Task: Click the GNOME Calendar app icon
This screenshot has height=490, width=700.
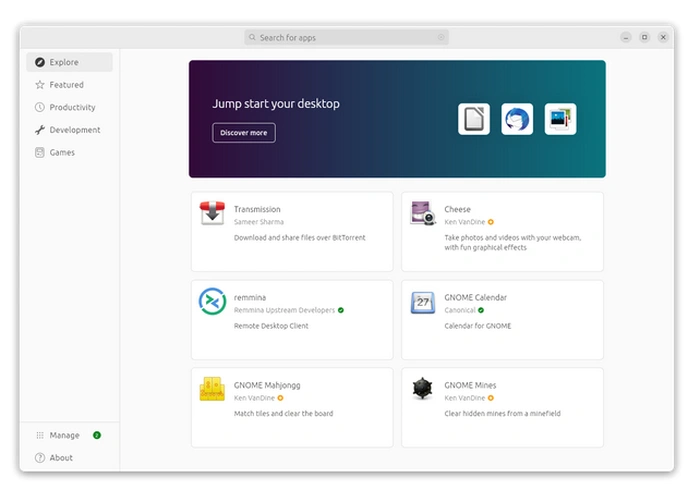Action: pyautogui.click(x=423, y=302)
